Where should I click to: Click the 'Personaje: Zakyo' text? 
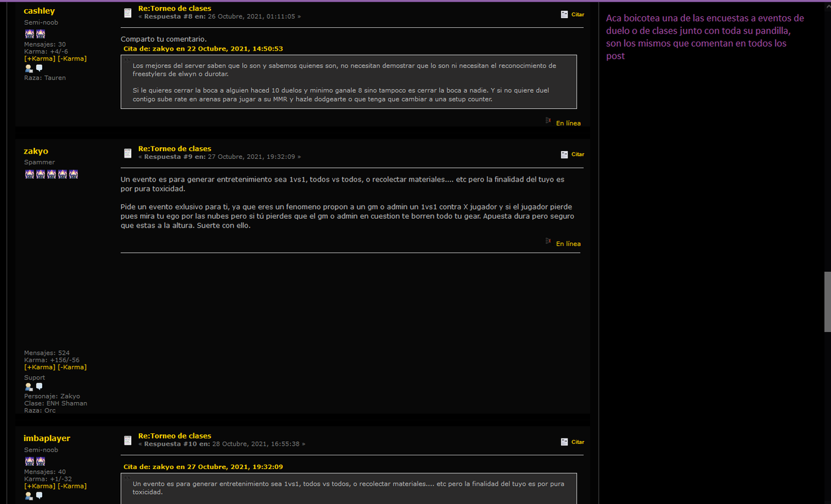point(53,396)
